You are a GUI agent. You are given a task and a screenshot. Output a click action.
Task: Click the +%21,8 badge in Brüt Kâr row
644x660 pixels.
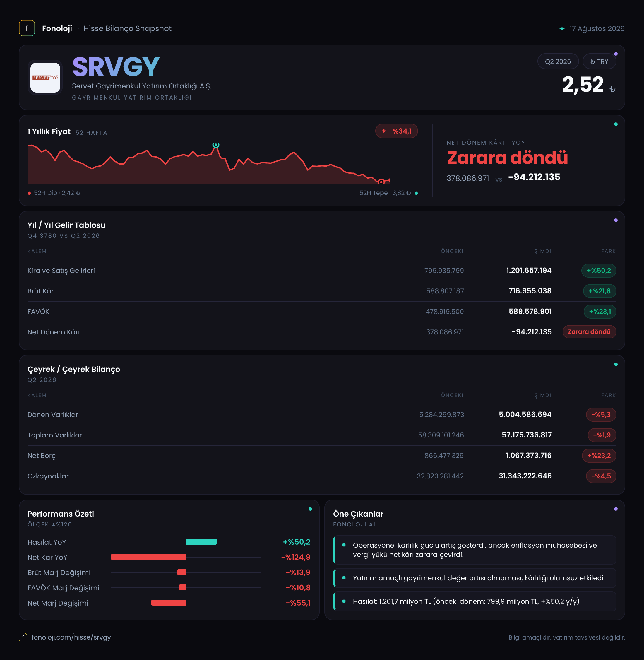click(x=599, y=291)
